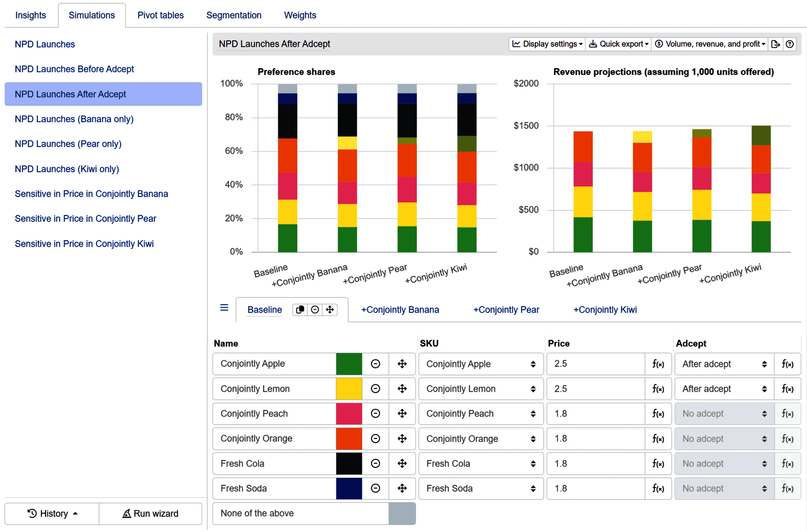Click the duplicate Baseline scenario icon
This screenshot has width=807, height=532.
pos(300,310)
